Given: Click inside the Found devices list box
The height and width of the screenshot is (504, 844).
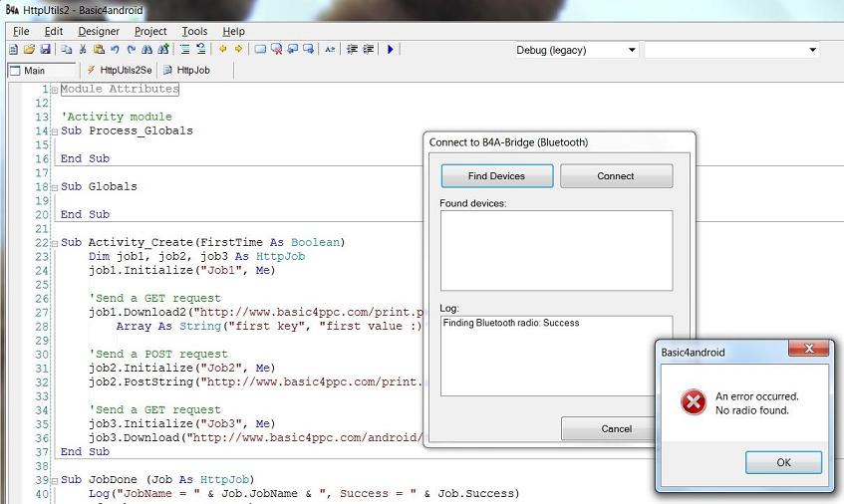Looking at the screenshot, I should [x=556, y=250].
